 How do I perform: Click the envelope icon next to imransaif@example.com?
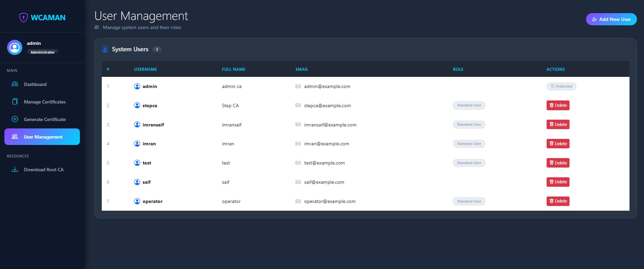coord(298,125)
